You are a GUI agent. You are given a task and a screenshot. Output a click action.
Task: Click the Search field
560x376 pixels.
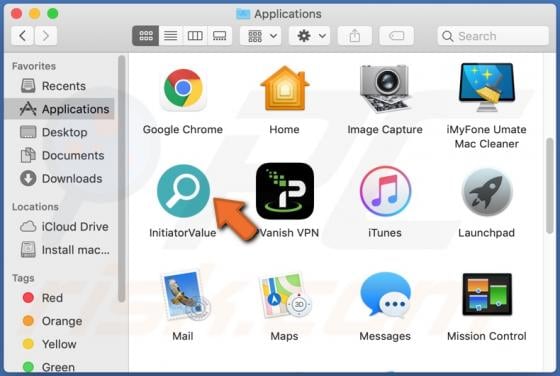click(x=493, y=36)
